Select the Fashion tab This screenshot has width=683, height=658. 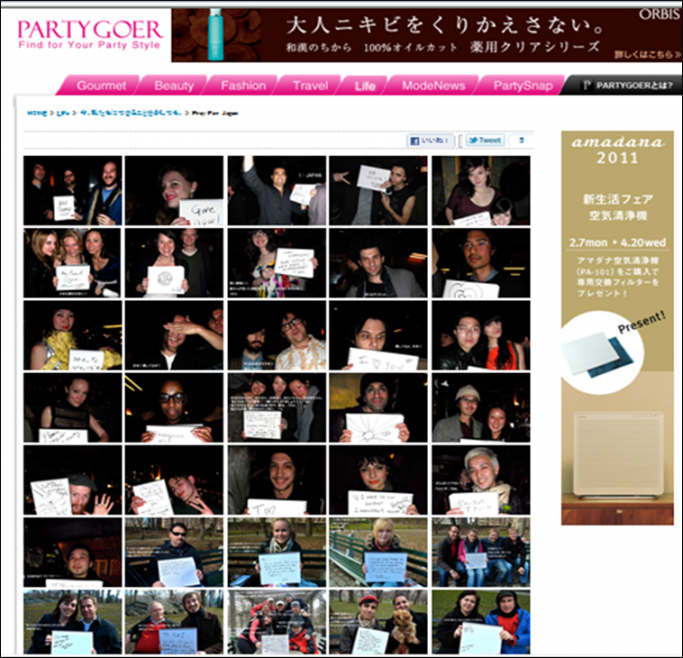click(x=243, y=86)
